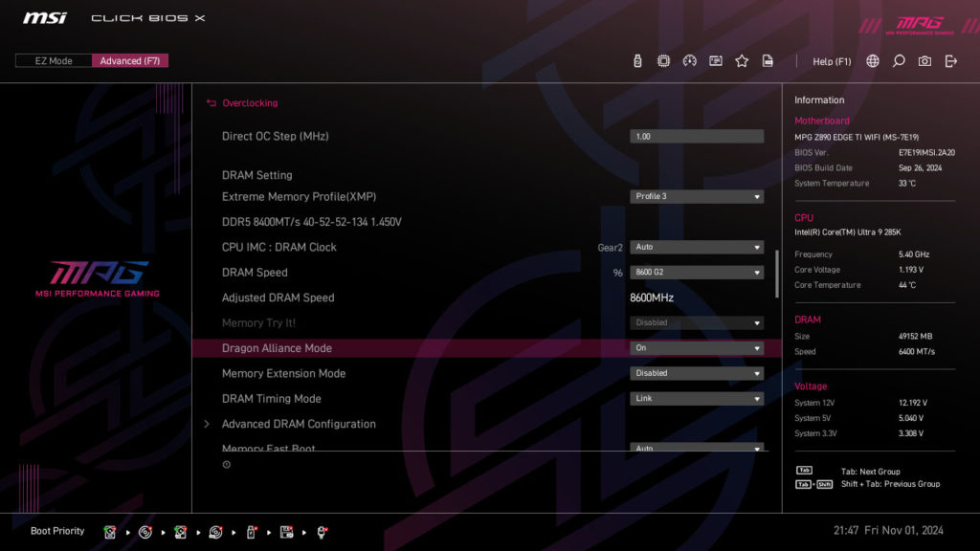980x551 pixels.
Task: Take a BIOS screenshot with the camera icon
Action: (x=924, y=60)
